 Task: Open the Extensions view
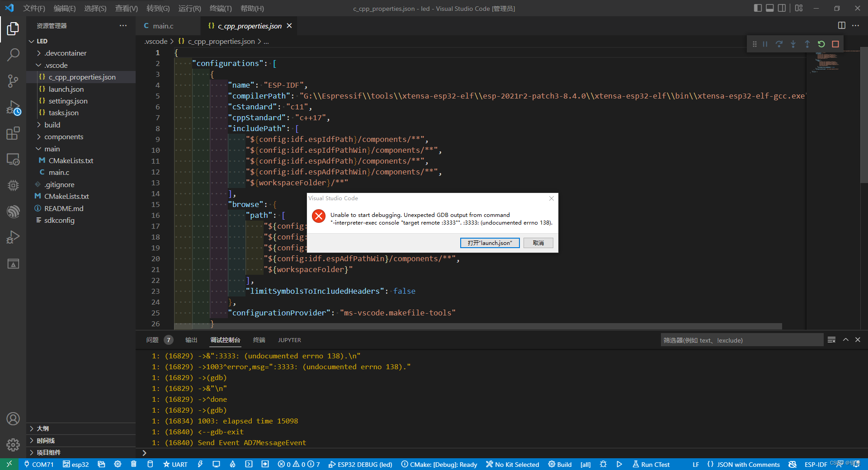(x=13, y=133)
